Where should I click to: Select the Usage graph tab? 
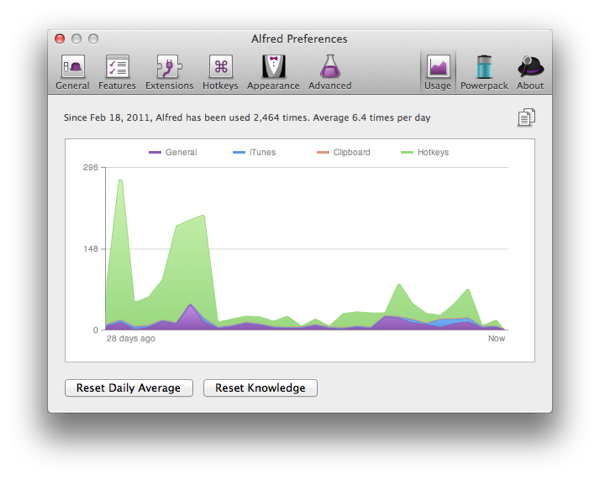tap(438, 72)
